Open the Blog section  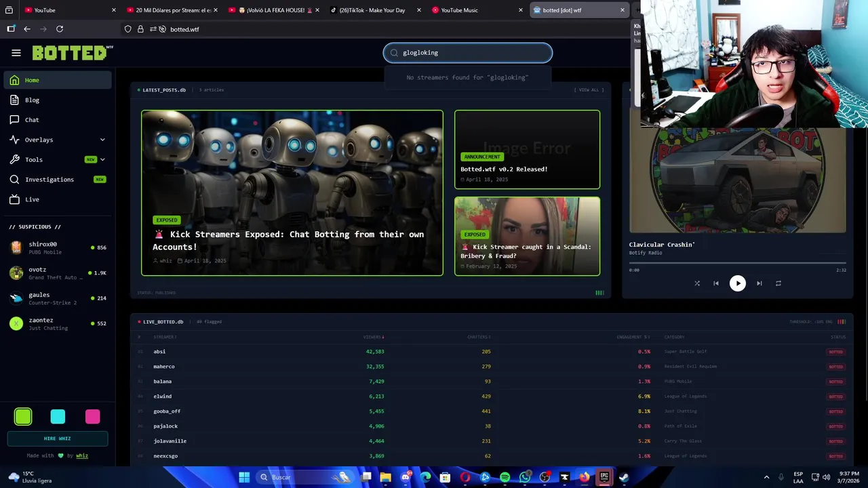tap(58, 100)
